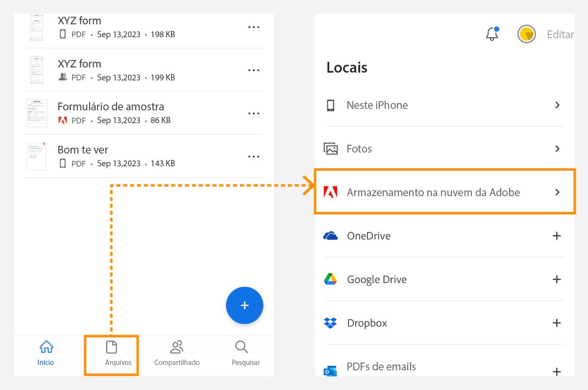Open the Formulário de amostra thumbnail
The image size is (588, 390).
[x=36, y=113]
